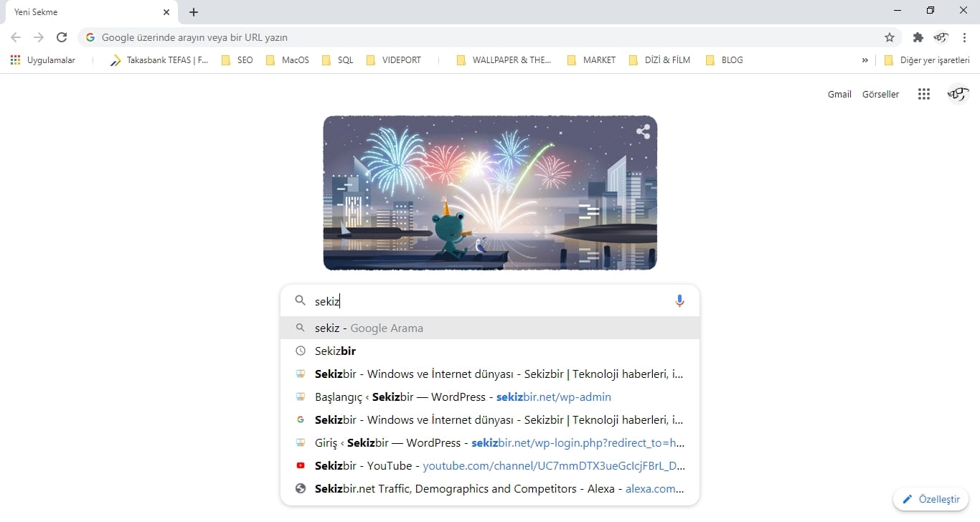The width and height of the screenshot is (980, 522).
Task: Click the magnifier icon in search box
Action: [x=301, y=301]
